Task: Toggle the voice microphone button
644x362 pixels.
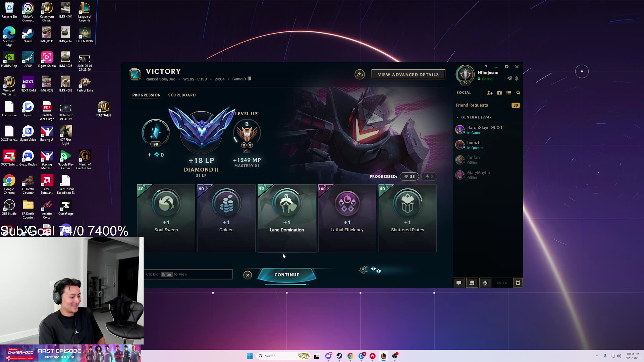Action: 485,283
